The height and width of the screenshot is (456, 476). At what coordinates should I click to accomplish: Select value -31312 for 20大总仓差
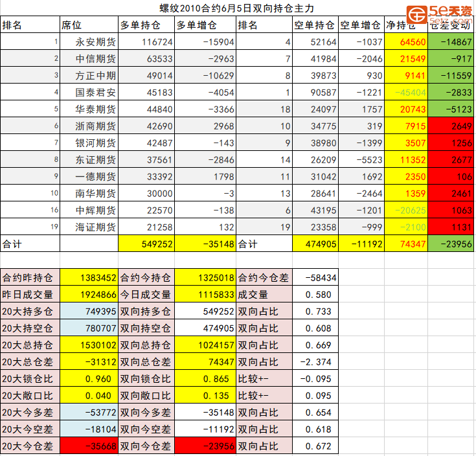click(89, 361)
